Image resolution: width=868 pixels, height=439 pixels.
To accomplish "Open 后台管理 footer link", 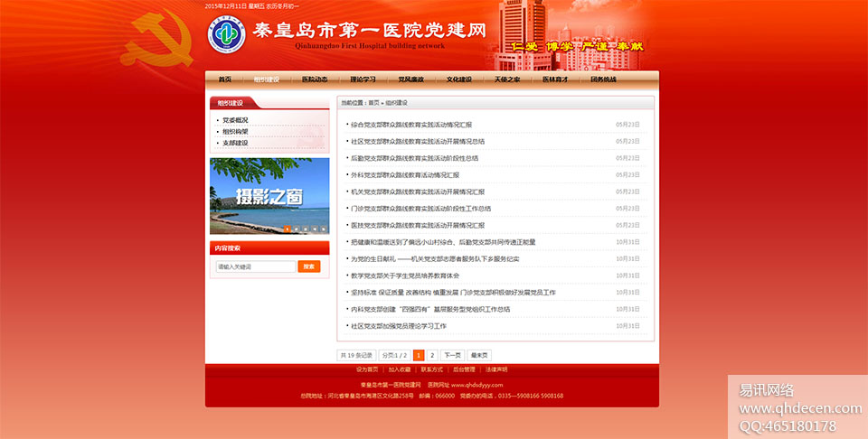I will point(464,369).
